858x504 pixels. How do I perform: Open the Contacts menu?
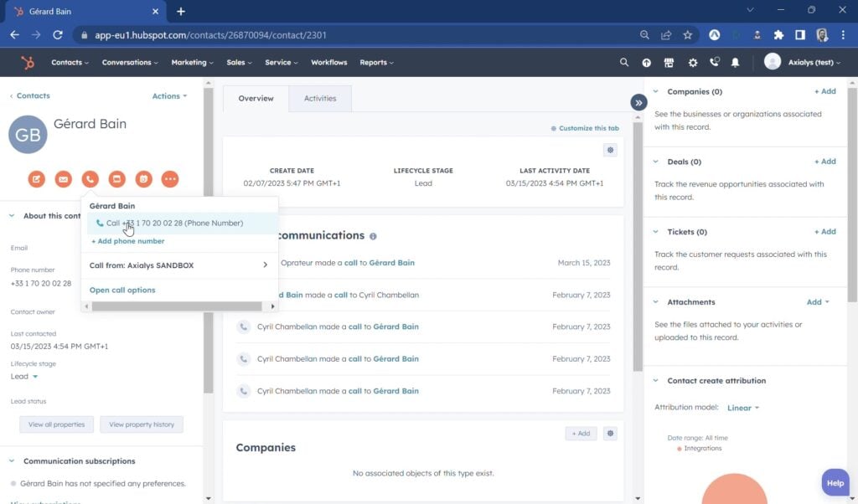point(70,62)
